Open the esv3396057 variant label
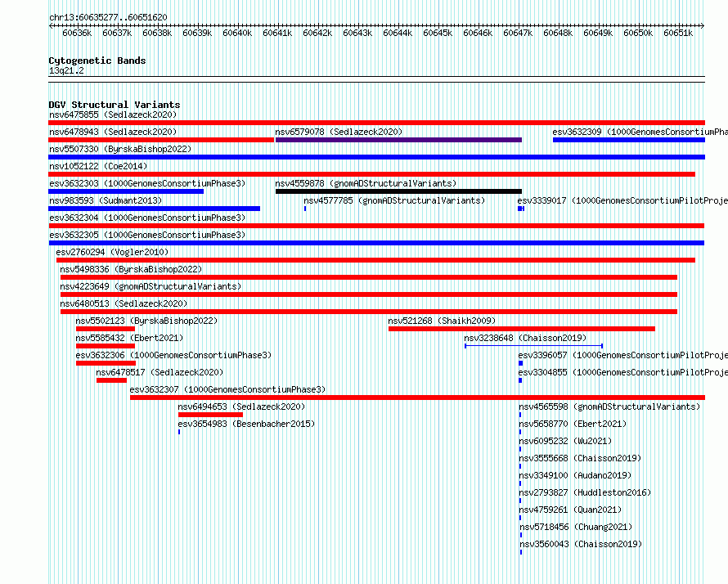 623,355
